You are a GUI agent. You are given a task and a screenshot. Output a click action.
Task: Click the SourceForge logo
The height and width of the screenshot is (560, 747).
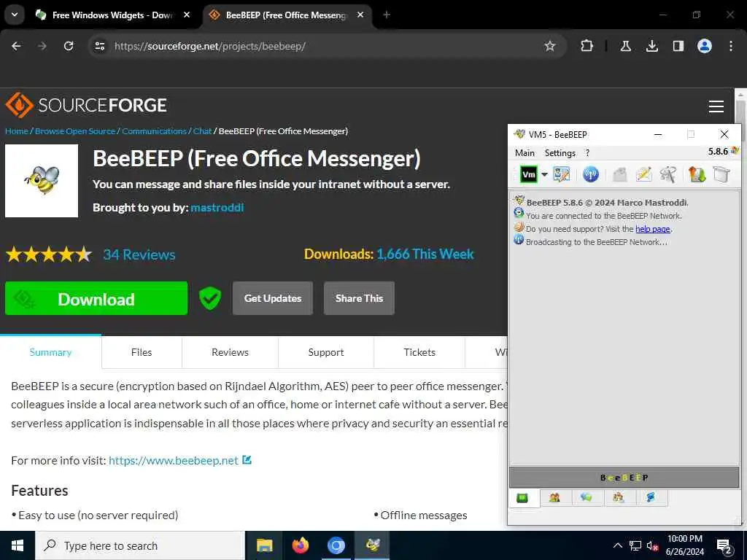click(86, 105)
